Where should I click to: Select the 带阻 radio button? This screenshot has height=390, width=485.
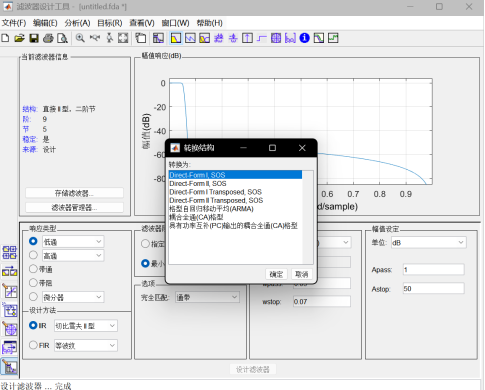[33, 283]
